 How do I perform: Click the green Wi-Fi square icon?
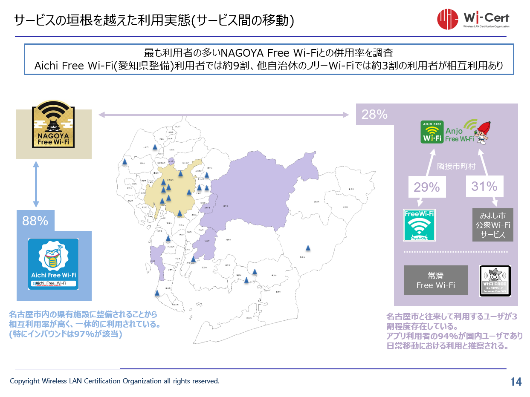[x=432, y=132]
